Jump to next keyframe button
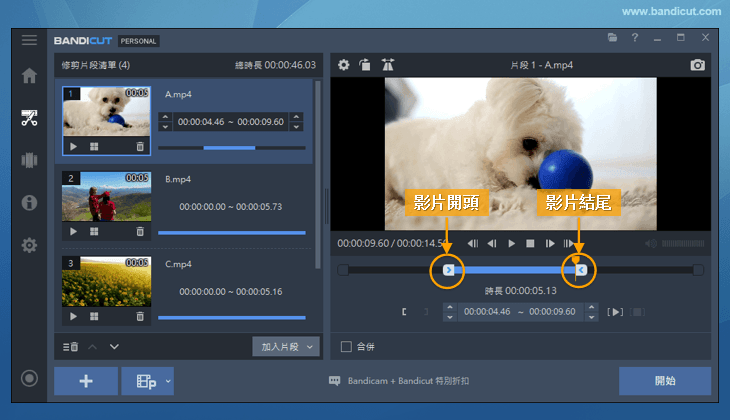The width and height of the screenshot is (730, 420). point(568,243)
